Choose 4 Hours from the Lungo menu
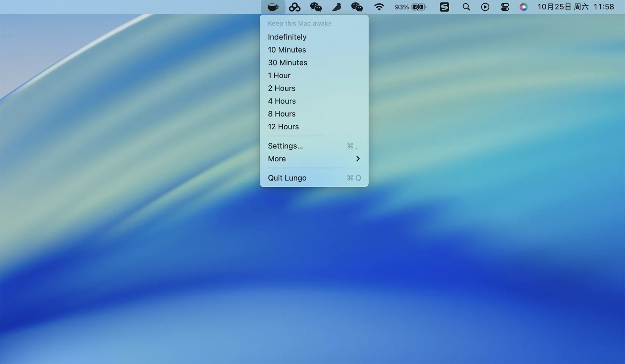Image resolution: width=625 pixels, height=364 pixels. 282,101
